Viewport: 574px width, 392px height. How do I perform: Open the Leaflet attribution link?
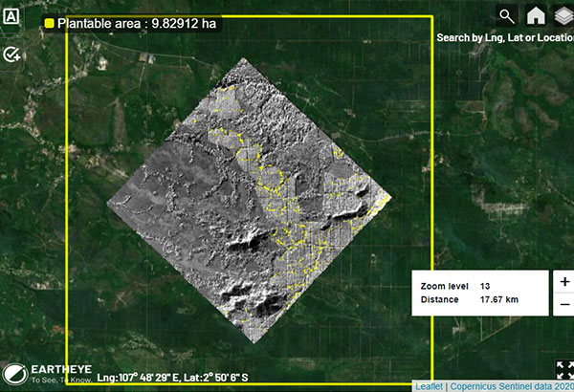430,386
